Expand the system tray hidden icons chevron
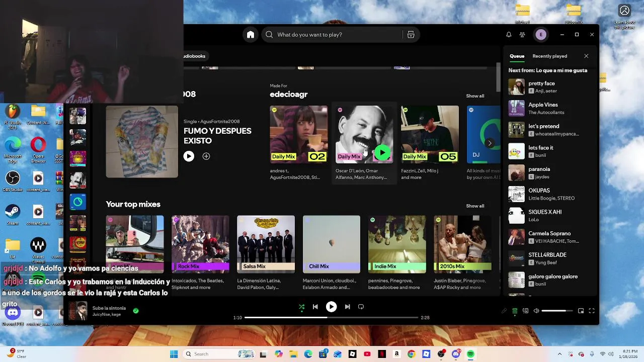The image size is (644, 362). click(559, 354)
